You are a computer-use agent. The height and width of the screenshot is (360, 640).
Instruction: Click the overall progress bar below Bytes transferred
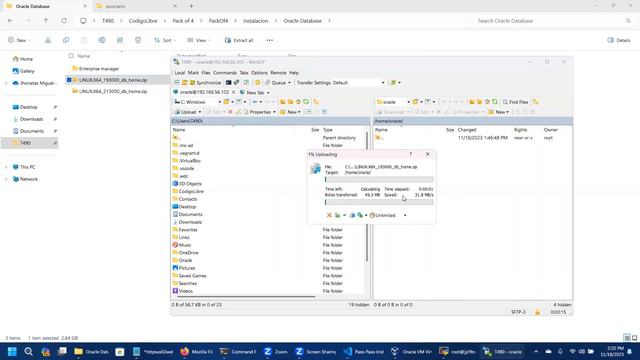point(379,202)
